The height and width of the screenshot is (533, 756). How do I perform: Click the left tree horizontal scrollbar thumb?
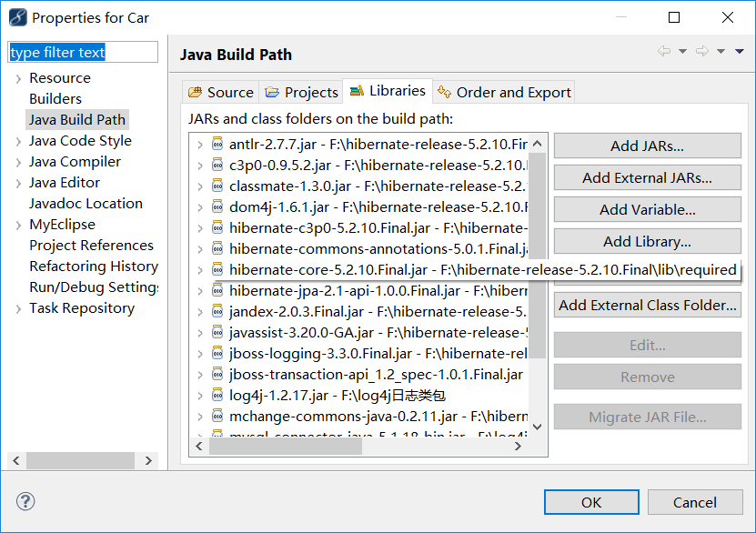pos(81,461)
